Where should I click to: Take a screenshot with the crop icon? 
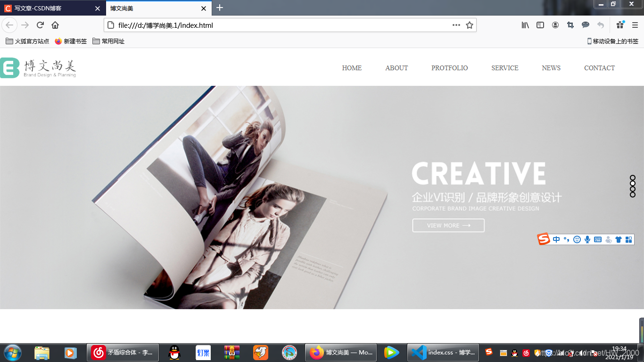(x=570, y=25)
